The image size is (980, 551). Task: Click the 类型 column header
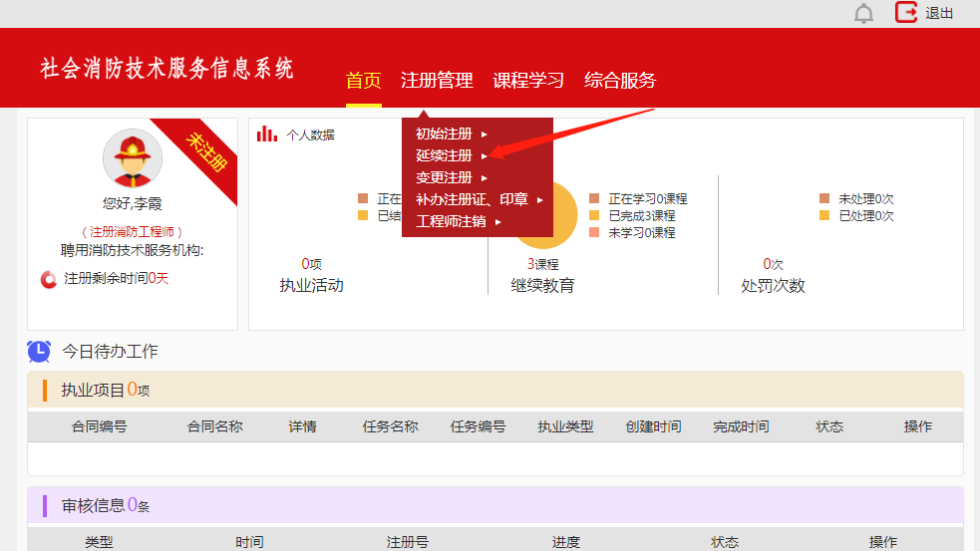pos(99,542)
